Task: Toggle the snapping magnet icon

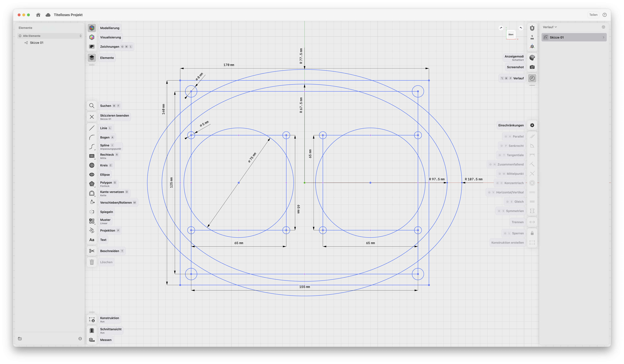Action: click(532, 28)
